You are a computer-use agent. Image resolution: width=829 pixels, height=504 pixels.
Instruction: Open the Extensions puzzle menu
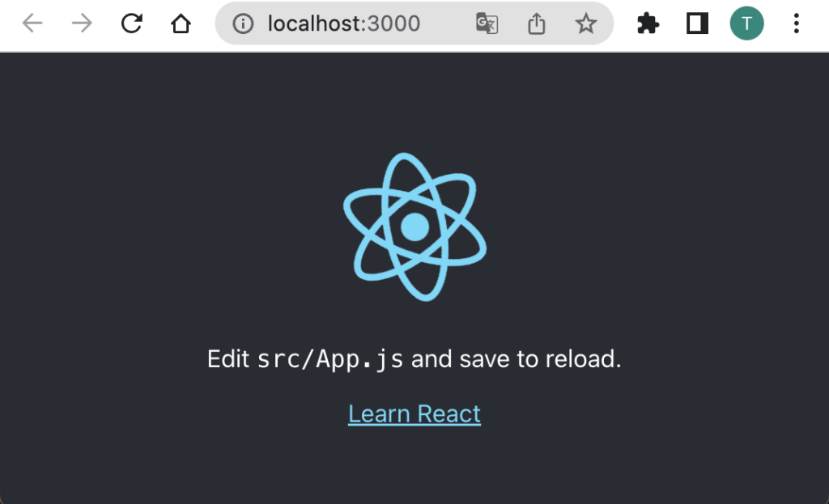[x=648, y=23]
